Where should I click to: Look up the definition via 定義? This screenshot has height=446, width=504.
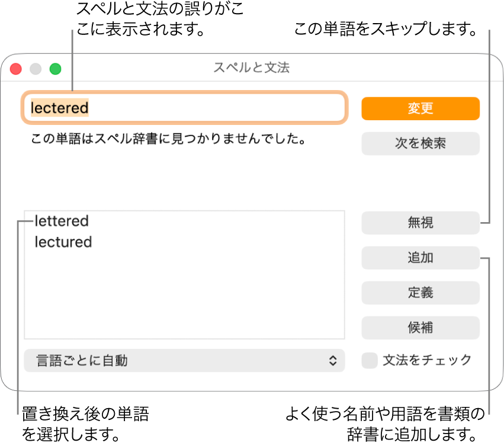[x=420, y=293]
